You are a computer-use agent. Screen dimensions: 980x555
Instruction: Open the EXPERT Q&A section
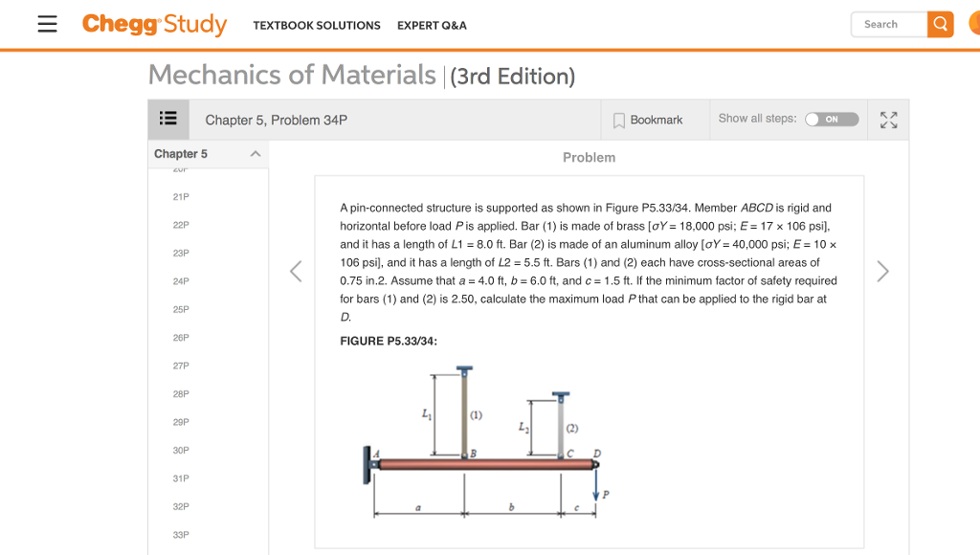(432, 26)
